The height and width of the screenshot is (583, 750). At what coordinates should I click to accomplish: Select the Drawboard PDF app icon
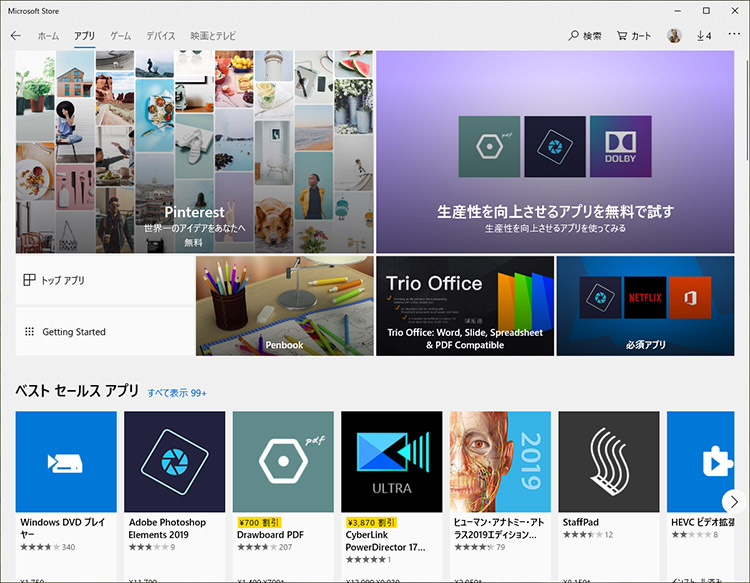click(x=283, y=461)
